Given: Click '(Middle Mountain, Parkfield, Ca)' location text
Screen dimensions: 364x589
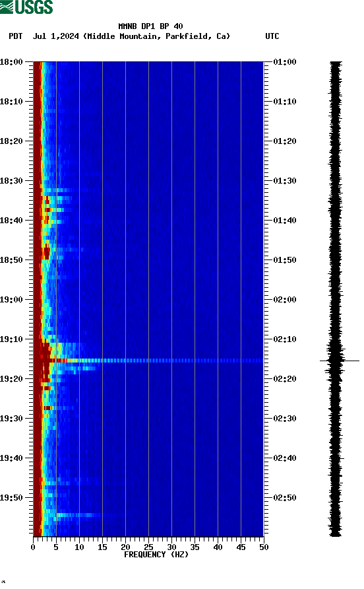Looking at the screenshot, I should tap(156, 36).
